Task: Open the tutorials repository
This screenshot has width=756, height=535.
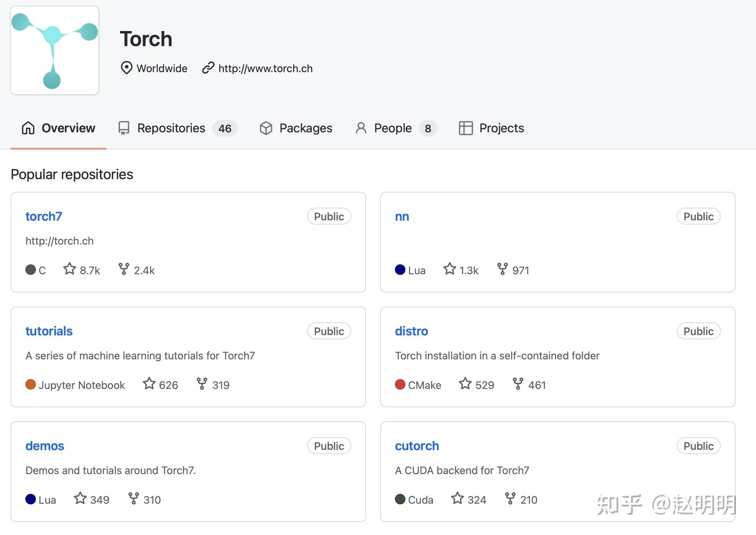Action: (x=49, y=331)
